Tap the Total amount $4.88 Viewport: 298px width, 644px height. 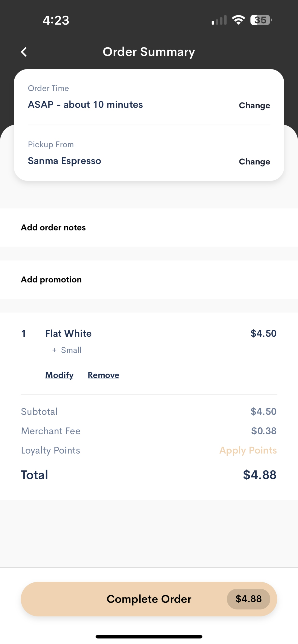point(260,475)
